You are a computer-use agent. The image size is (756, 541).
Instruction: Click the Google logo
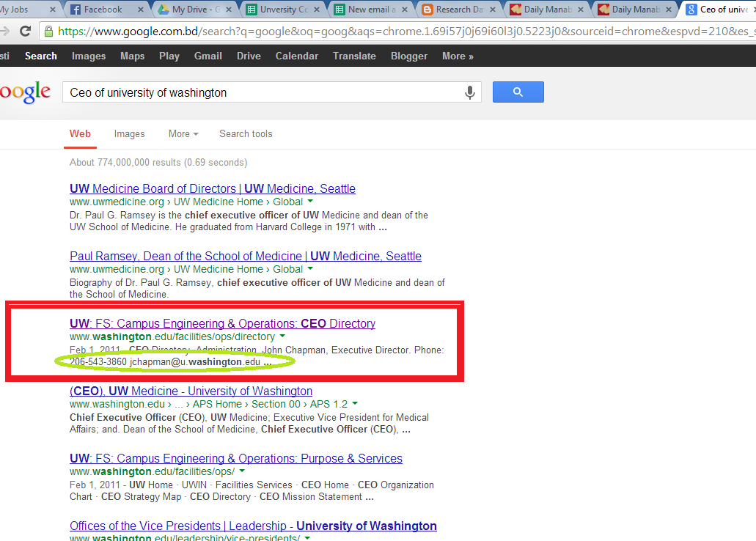pos(25,92)
